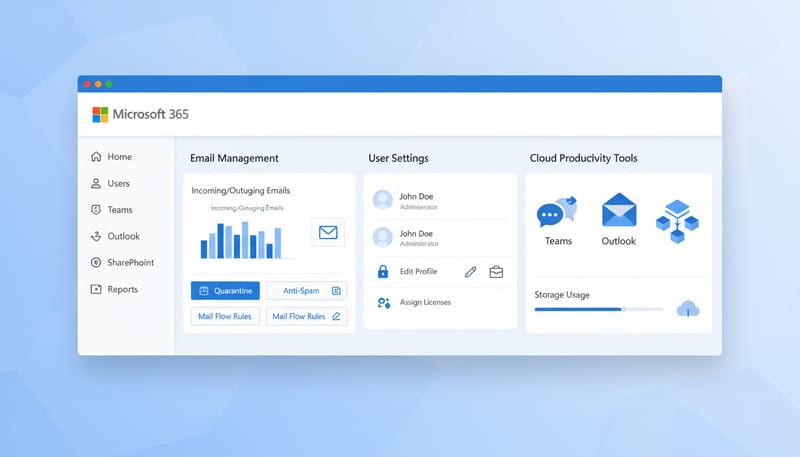Click the Teams label under chat icon
Screen dimensions: 800x457
tap(558, 241)
